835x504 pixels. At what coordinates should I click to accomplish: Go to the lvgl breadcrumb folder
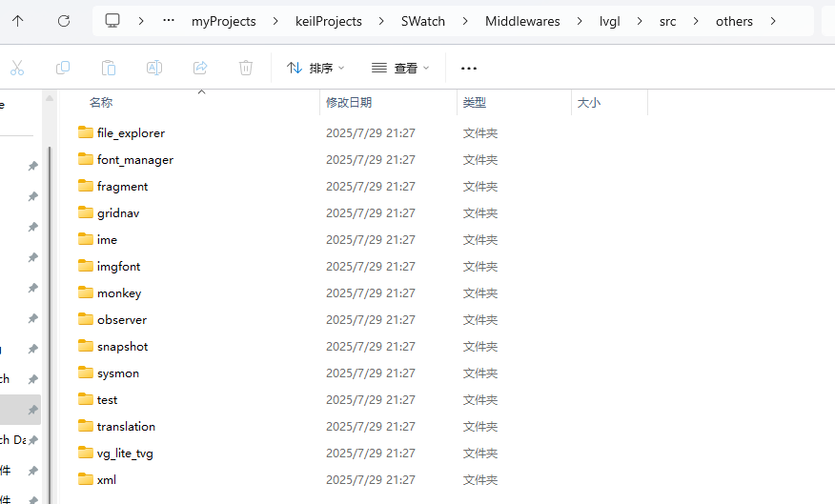[x=609, y=21]
